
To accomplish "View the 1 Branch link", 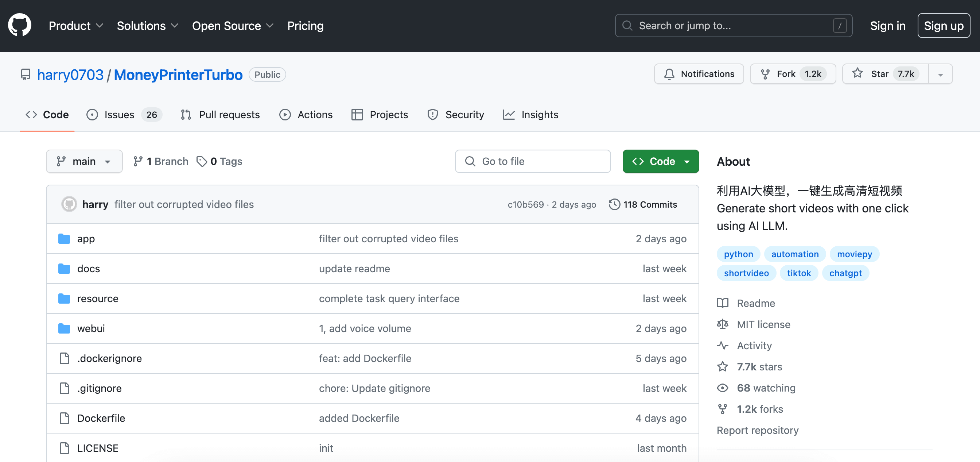I will tap(160, 161).
